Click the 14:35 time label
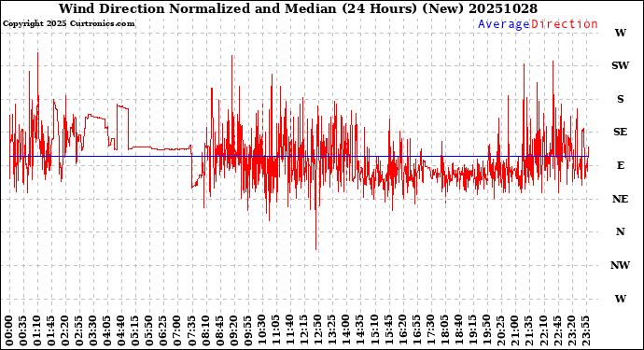644x350 pixels. (x=359, y=329)
